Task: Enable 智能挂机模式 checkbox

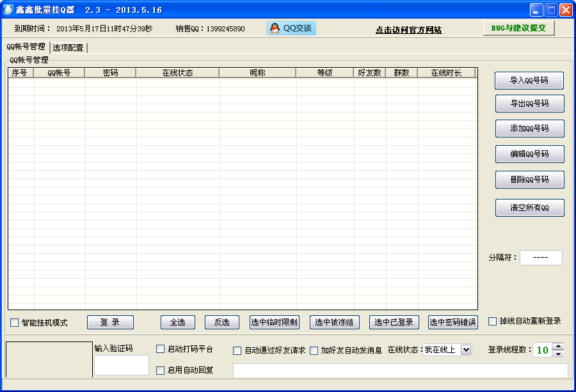Action: tap(15, 322)
